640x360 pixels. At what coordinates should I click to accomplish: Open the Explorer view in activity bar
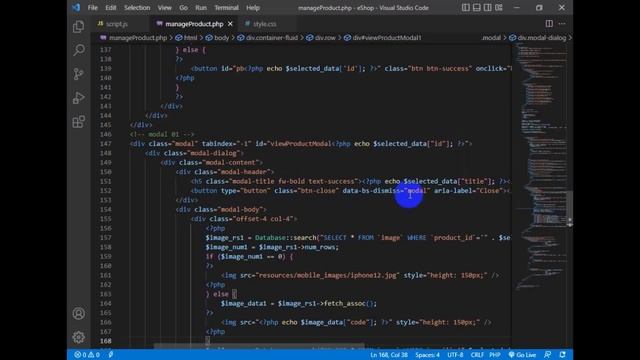click(78, 27)
